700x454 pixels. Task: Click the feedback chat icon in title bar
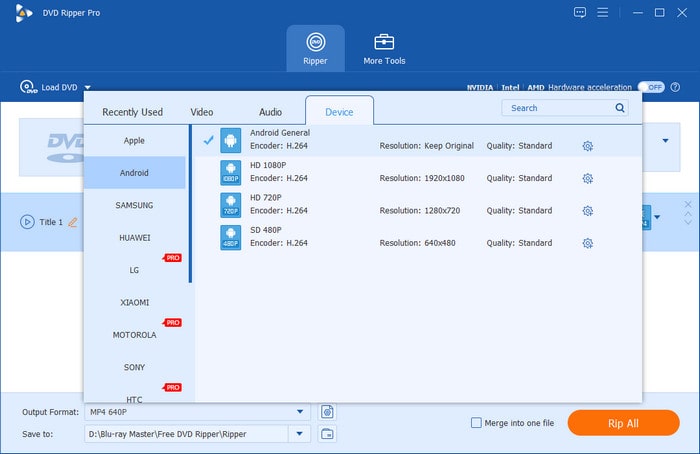(579, 13)
